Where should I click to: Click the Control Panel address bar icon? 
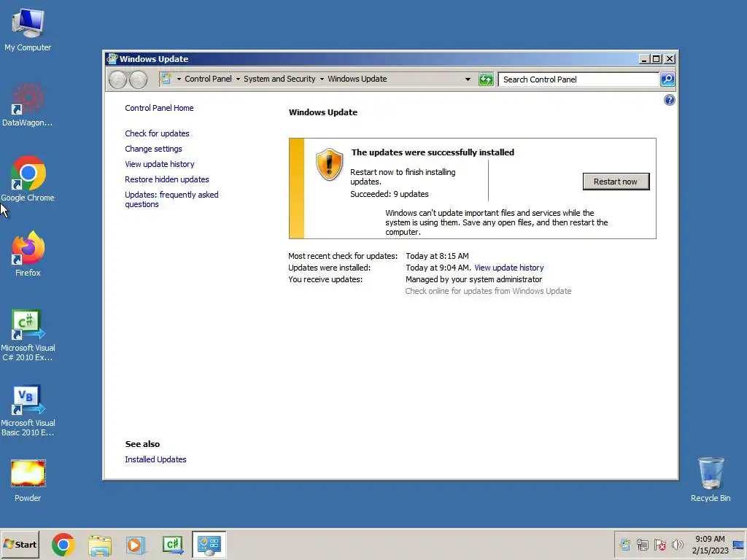tap(166, 79)
